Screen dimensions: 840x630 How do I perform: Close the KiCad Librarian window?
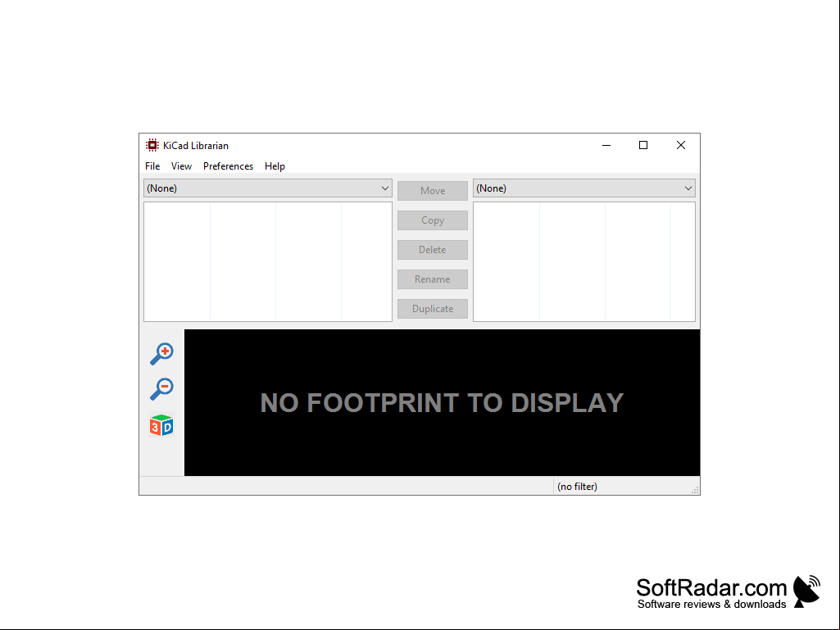tap(681, 145)
